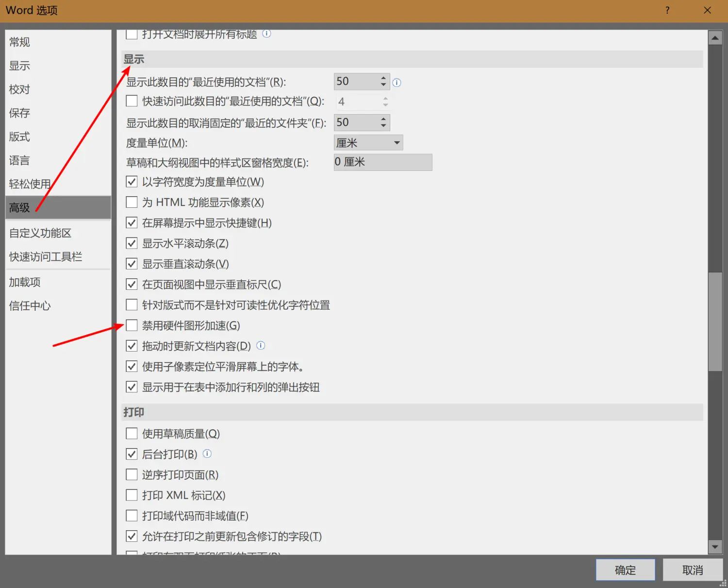Click the style area width field 0 厘米
The width and height of the screenshot is (728, 588).
pyautogui.click(x=383, y=162)
